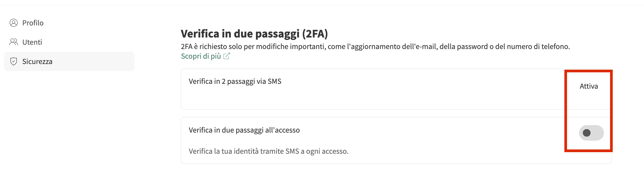Image resolution: width=644 pixels, height=180 pixels.
Task: Click the 'Verifica in due passaggi all'accesso' label
Action: click(x=244, y=130)
